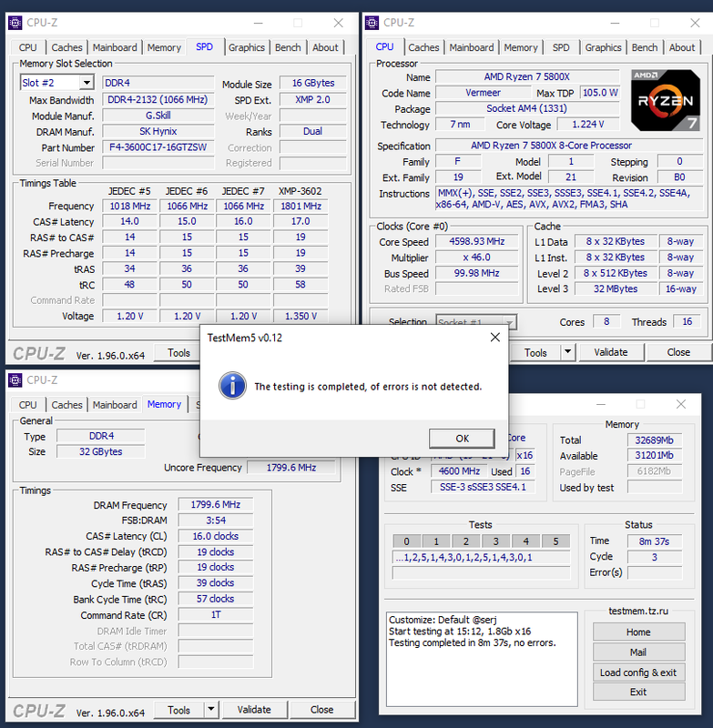Open Caches tab in the processor CPU-Z window

[423, 47]
